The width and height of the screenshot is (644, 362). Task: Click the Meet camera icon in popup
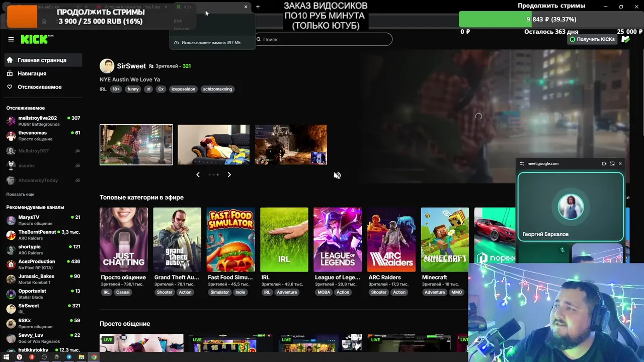point(604,163)
